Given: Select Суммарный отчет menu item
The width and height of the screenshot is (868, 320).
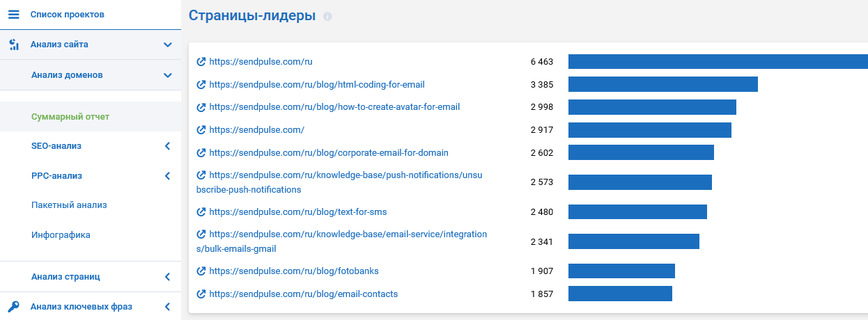Looking at the screenshot, I should tap(70, 117).
